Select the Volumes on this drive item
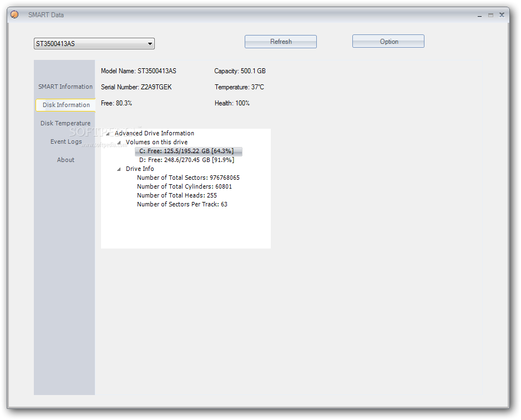Screen dimensions: 521x420 (x=156, y=142)
